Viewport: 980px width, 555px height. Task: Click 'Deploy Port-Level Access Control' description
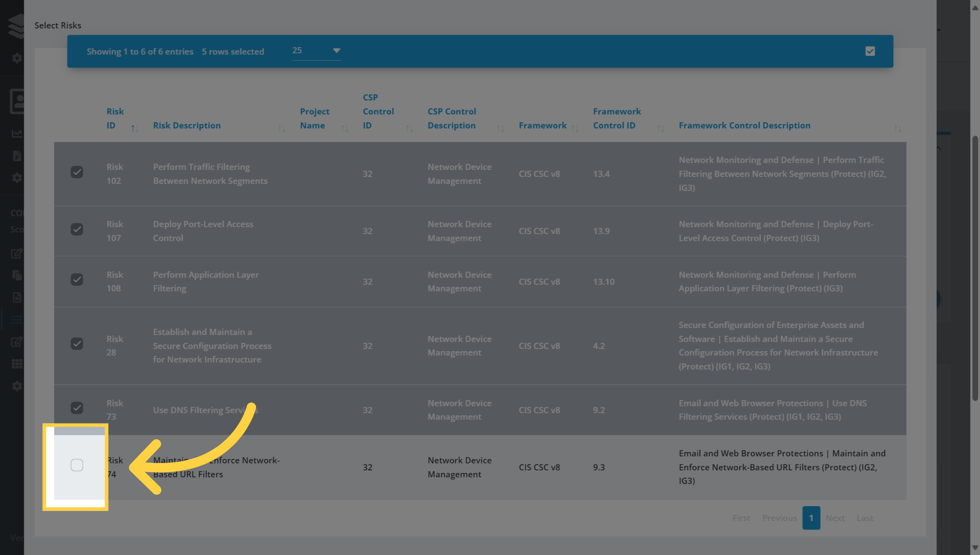point(203,231)
